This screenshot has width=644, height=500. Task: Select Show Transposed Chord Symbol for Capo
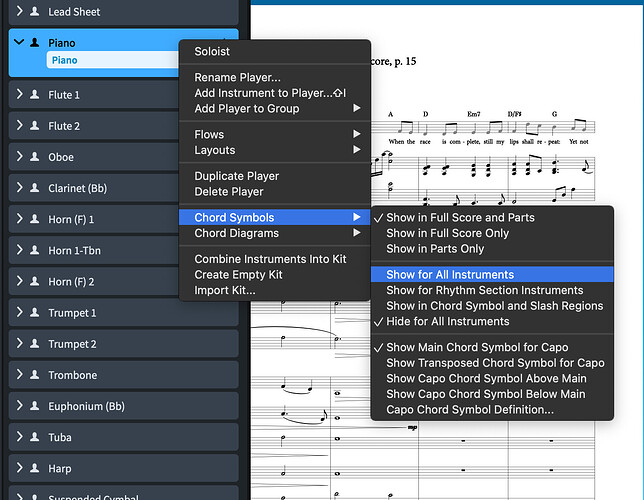coord(492,363)
